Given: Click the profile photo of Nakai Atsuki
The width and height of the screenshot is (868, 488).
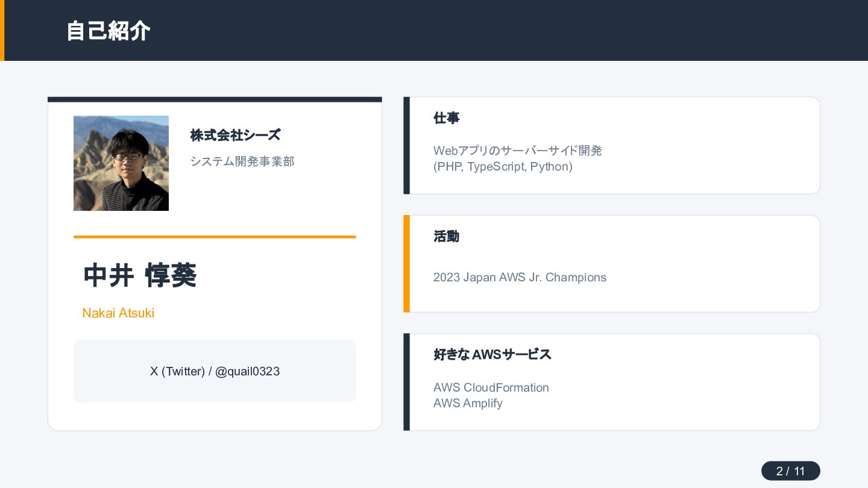Looking at the screenshot, I should (121, 163).
